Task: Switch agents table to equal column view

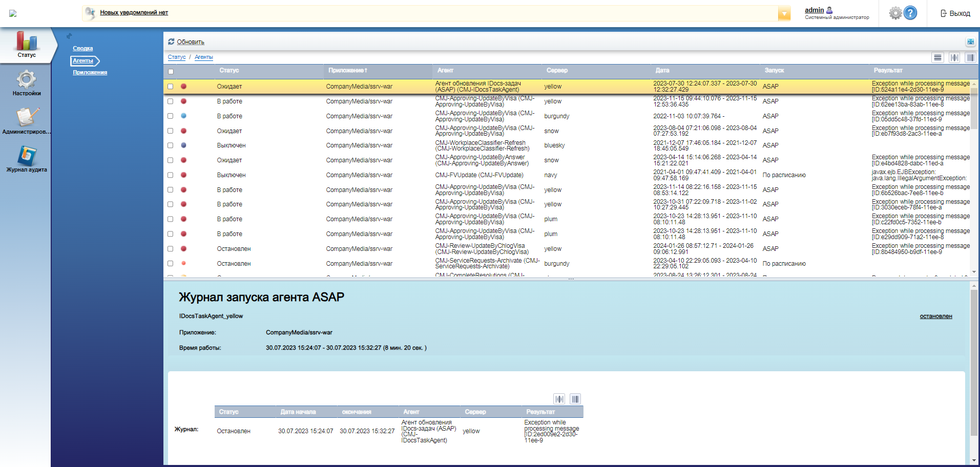Action: [x=970, y=57]
